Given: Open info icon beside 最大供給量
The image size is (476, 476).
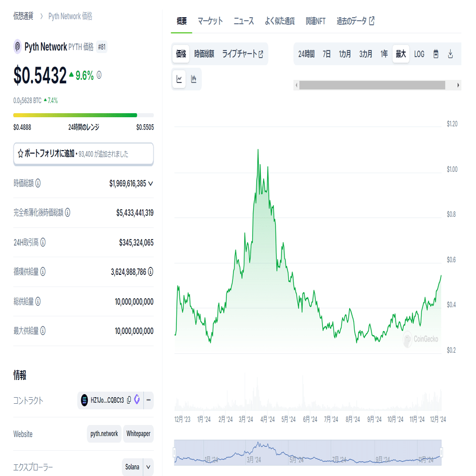Looking at the screenshot, I should coord(43,330).
